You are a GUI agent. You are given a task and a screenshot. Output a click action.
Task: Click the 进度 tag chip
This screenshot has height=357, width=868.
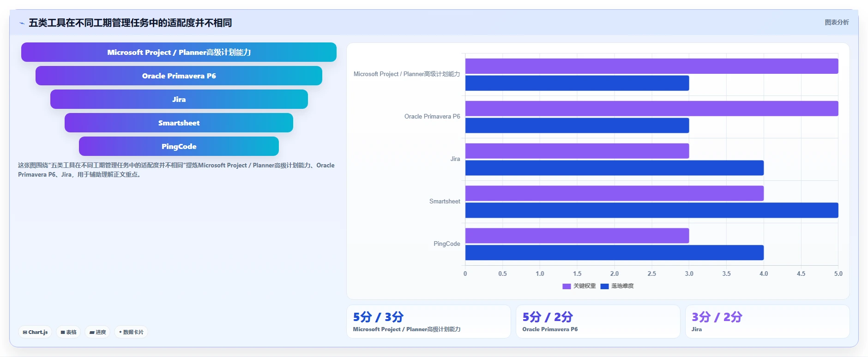pos(97,332)
